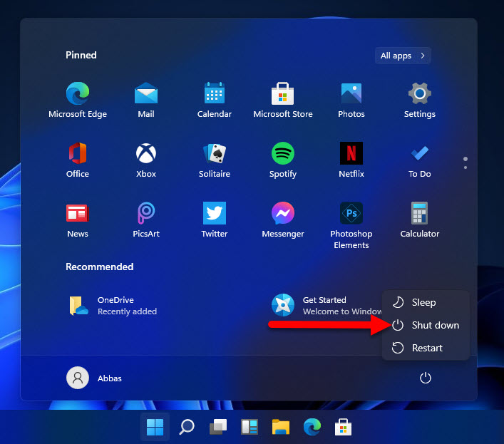Launch Netflix
The height and width of the screenshot is (444, 504).
coord(351,160)
